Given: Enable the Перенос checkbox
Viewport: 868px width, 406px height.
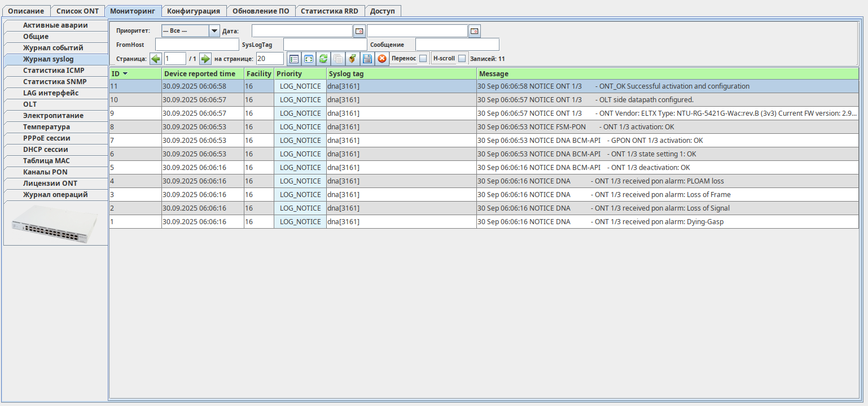Looking at the screenshot, I should [423, 59].
